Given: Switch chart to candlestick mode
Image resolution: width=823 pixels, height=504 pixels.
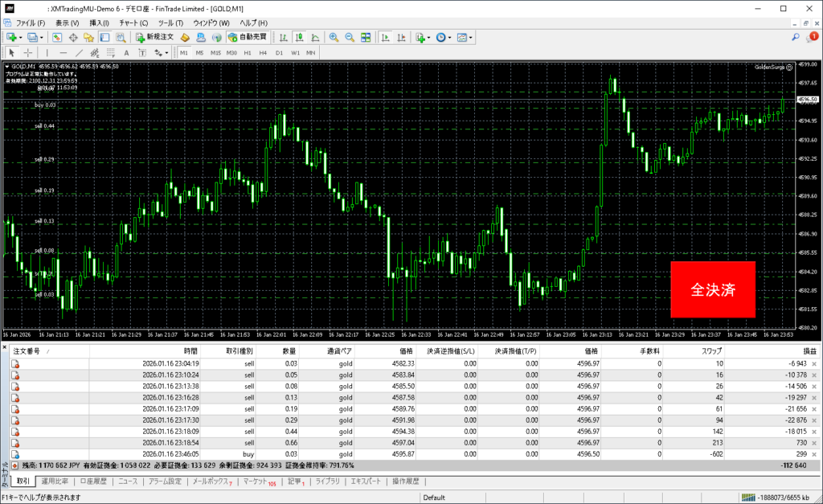Looking at the screenshot, I should pyautogui.click(x=299, y=37).
